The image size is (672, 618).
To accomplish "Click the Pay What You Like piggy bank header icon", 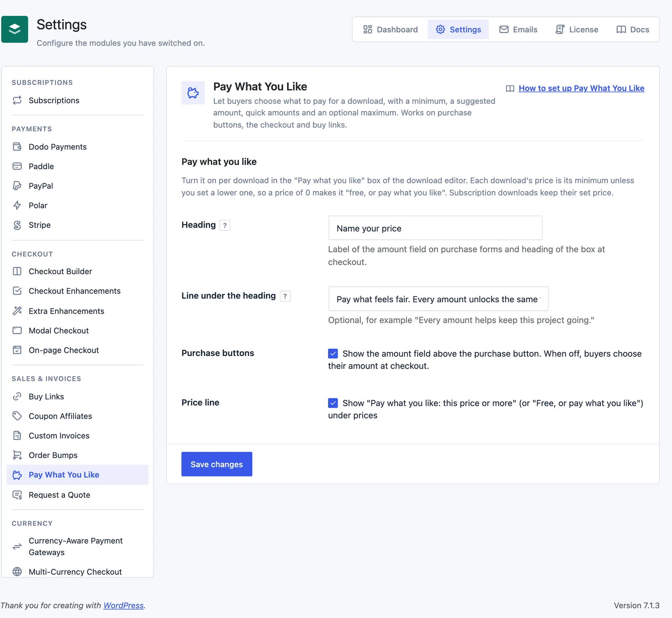I will point(193,93).
